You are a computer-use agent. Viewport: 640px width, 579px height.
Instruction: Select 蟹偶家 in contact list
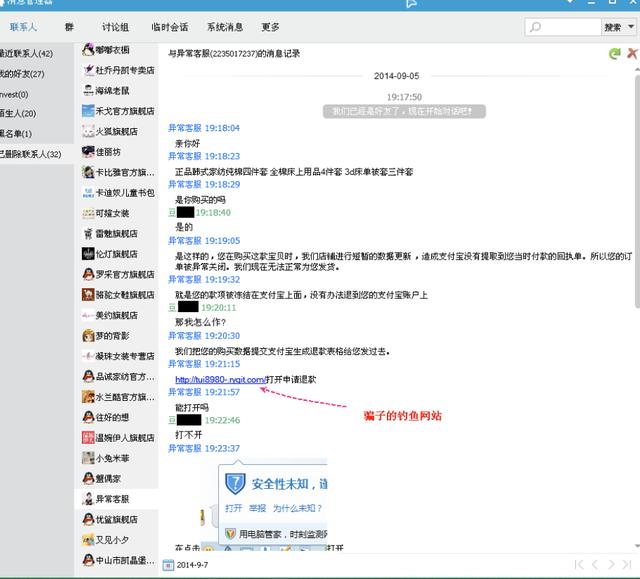click(116, 479)
